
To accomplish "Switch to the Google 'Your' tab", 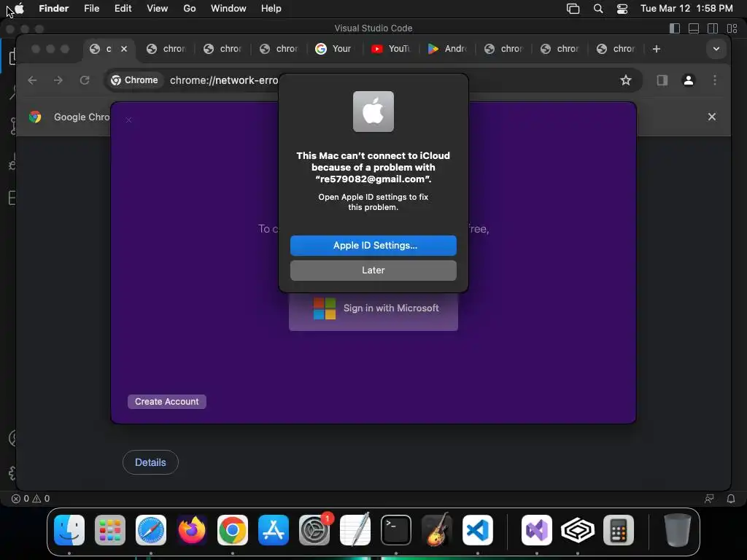I will (334, 49).
